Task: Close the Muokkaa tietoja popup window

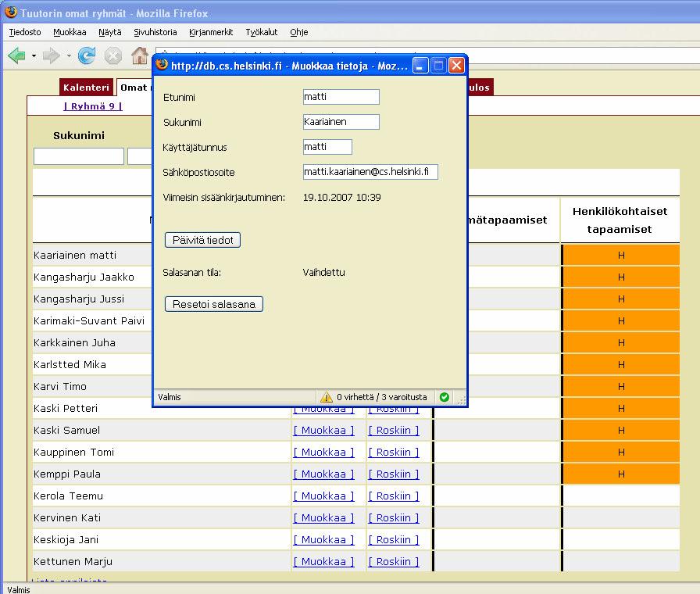Action: [456, 66]
